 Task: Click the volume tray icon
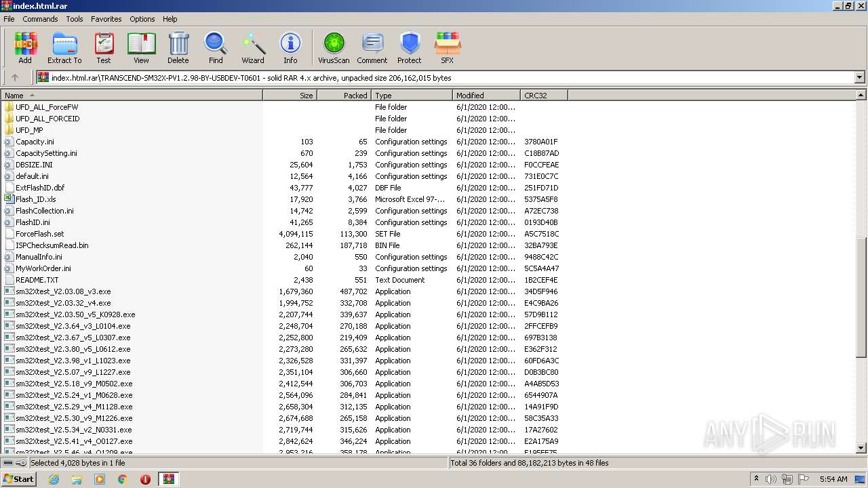[772, 479]
